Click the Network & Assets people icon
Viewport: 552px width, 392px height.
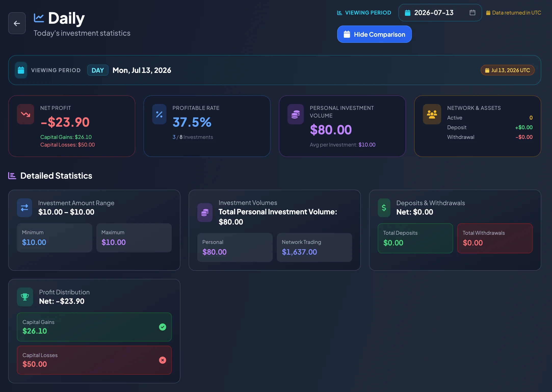click(432, 114)
